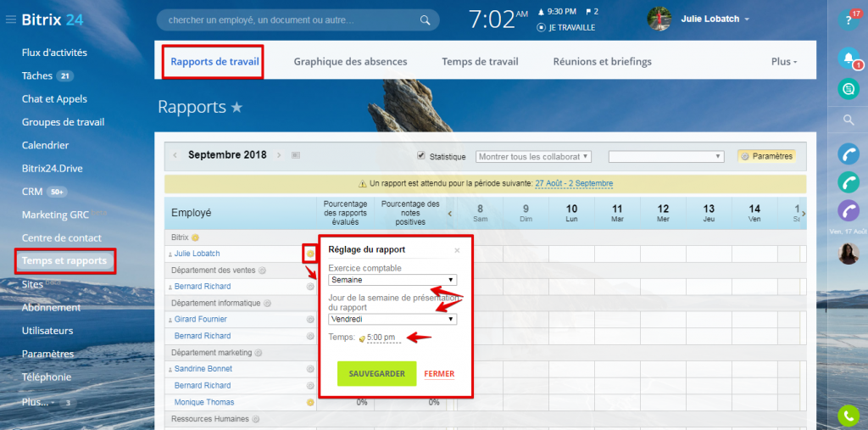Click the SAUVEGARDER button
Viewport: 868px width, 430px height.
(x=376, y=373)
